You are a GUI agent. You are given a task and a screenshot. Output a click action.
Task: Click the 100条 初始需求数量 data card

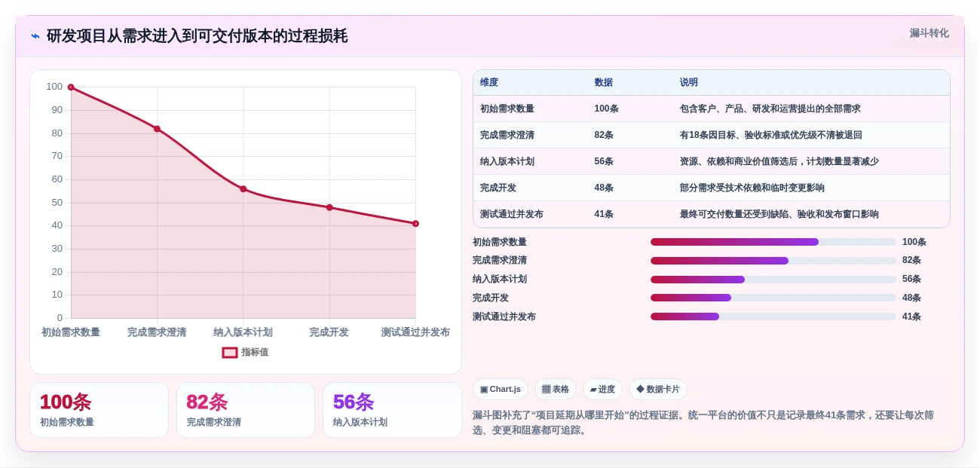pyautogui.click(x=99, y=410)
